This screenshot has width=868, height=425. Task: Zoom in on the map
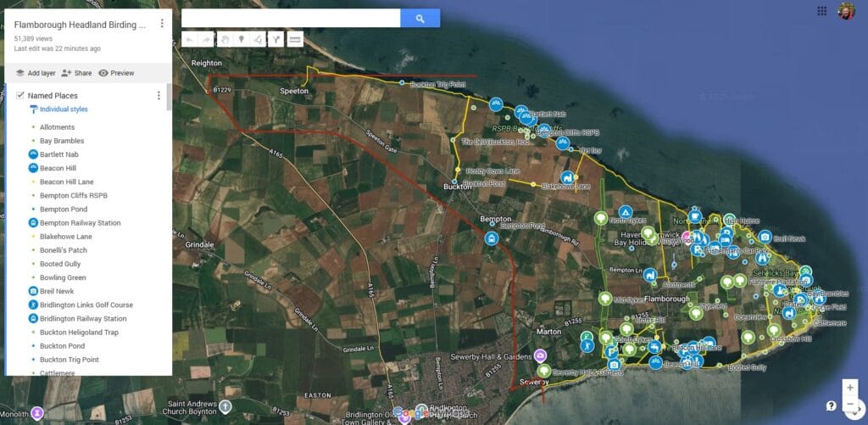pos(850,388)
